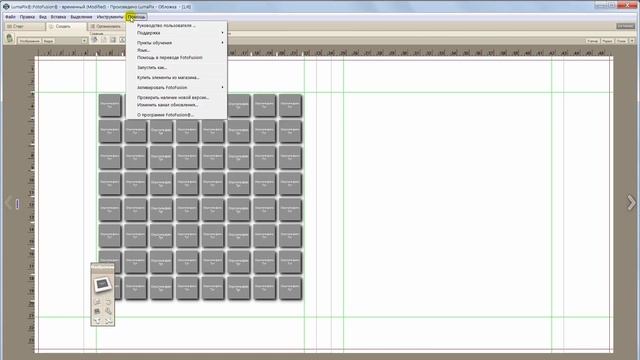Screen dimensions: 640x360
Task: Switch to the Старт tab
Action: coord(24,26)
